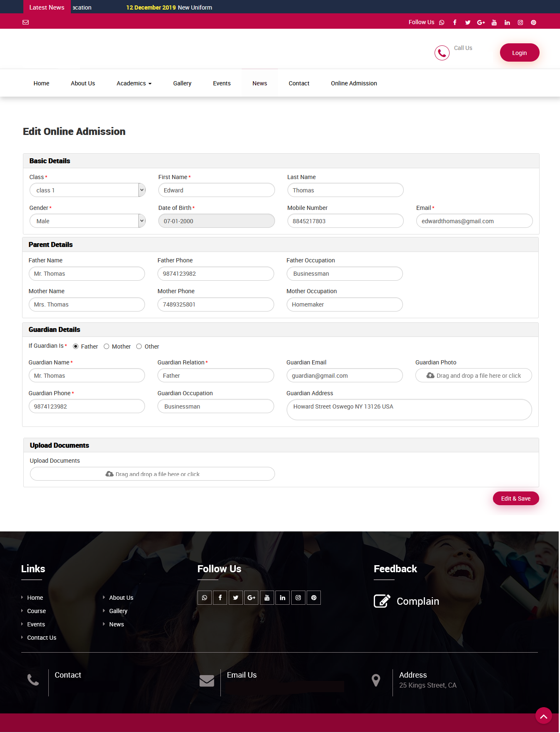Image resolution: width=560 pixels, height=733 pixels.
Task: Click the Complain feedback link
Action: (x=418, y=601)
